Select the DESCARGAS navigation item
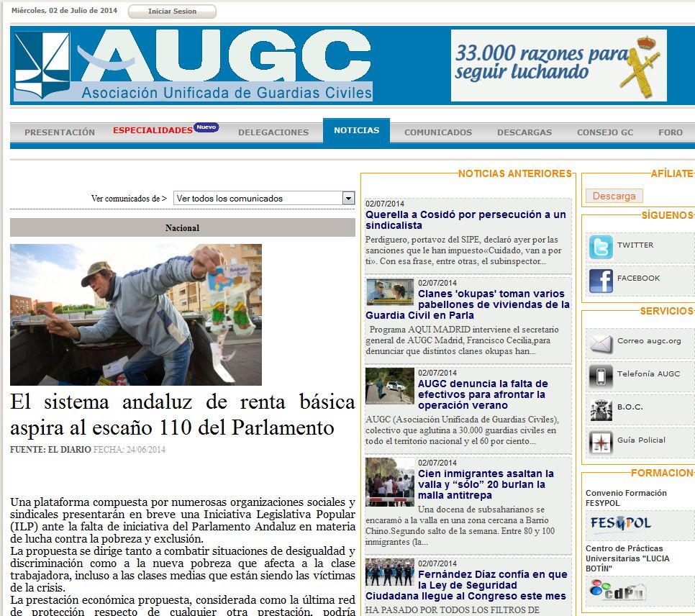This screenshot has height=616, width=695. tap(524, 132)
